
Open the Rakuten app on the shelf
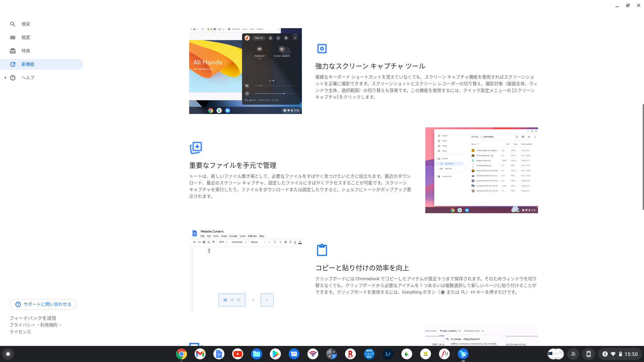351,354
